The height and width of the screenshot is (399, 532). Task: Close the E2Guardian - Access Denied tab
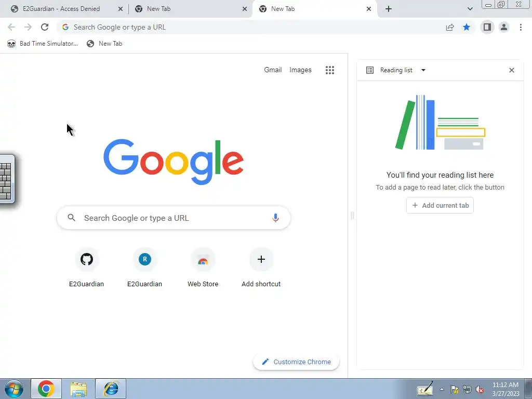pos(121,9)
